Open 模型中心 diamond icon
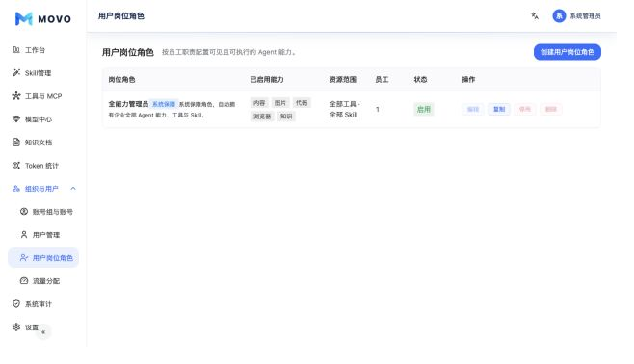This screenshot has height=364, width=634. [x=16, y=118]
